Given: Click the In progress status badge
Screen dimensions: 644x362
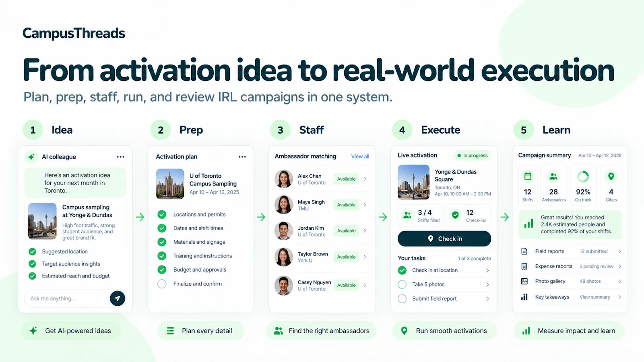Looking at the screenshot, I should pos(472,156).
